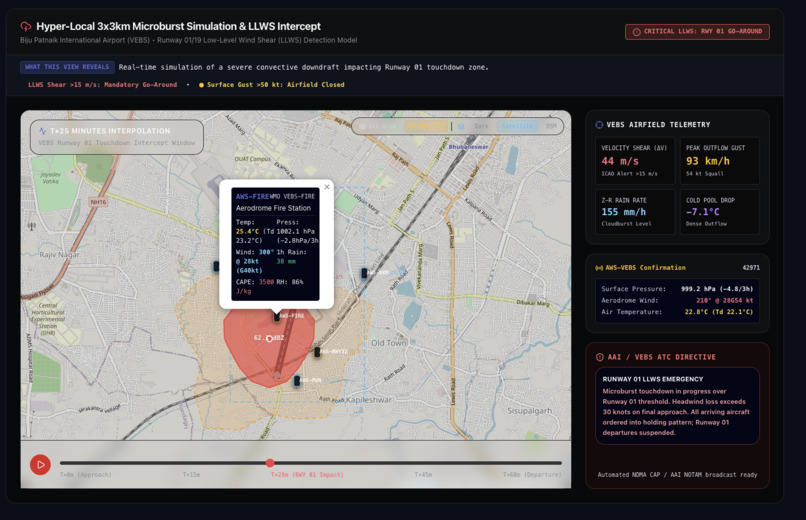
Task: Select the AWS station marker northeast of airport
Action: [x=364, y=273]
